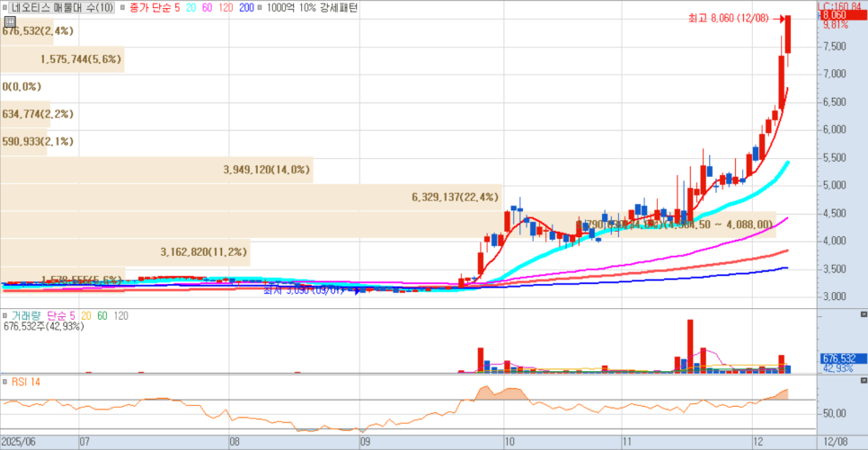Select the gray 120 volume average legend
The height and width of the screenshot is (450, 868).
click(120, 315)
